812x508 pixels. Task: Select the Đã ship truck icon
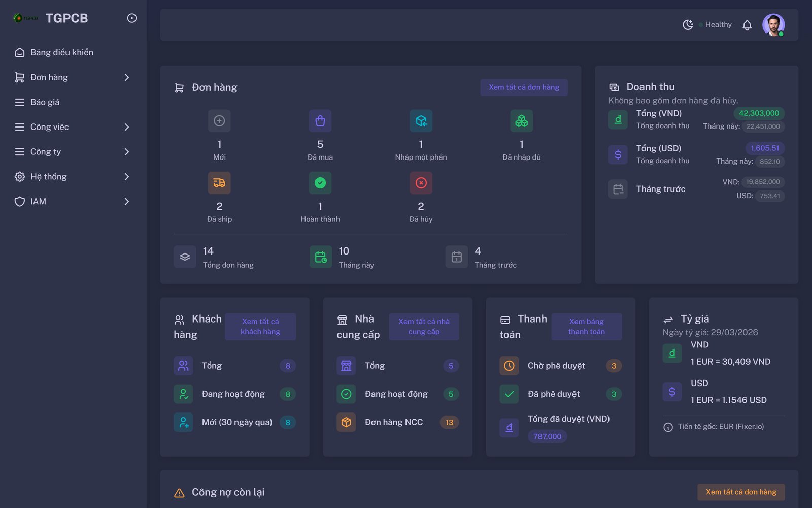(219, 183)
